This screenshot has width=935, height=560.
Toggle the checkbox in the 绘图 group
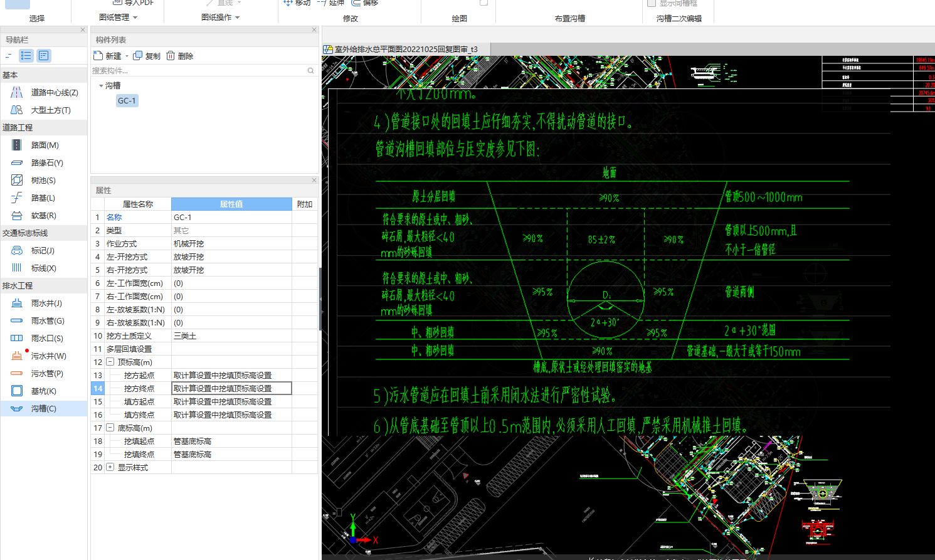483,3
